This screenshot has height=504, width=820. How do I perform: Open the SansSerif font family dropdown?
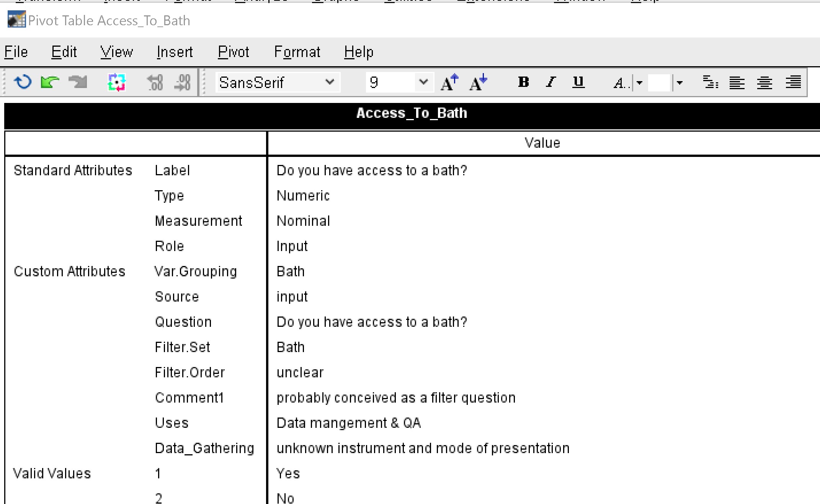[x=329, y=82]
